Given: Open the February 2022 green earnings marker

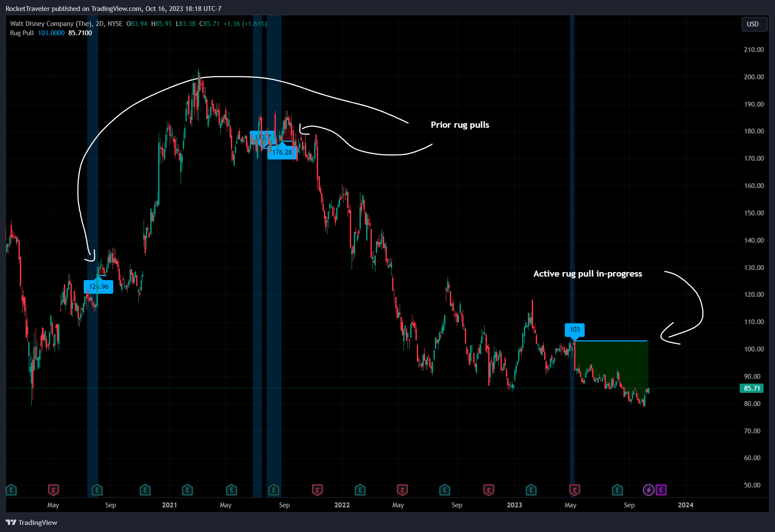Looking at the screenshot, I should click(360, 490).
